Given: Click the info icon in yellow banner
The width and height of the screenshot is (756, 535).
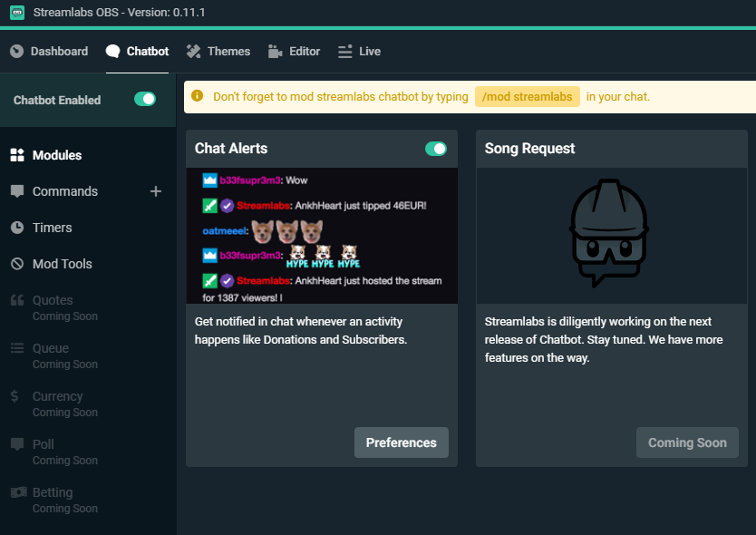Looking at the screenshot, I should coord(198,95).
